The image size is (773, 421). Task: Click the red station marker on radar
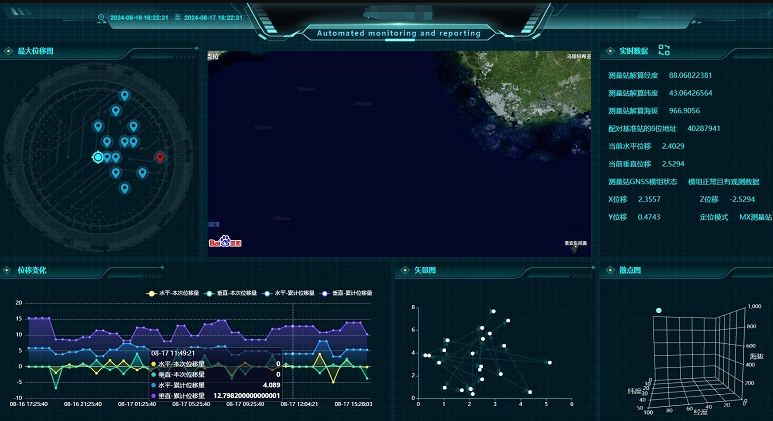160,157
